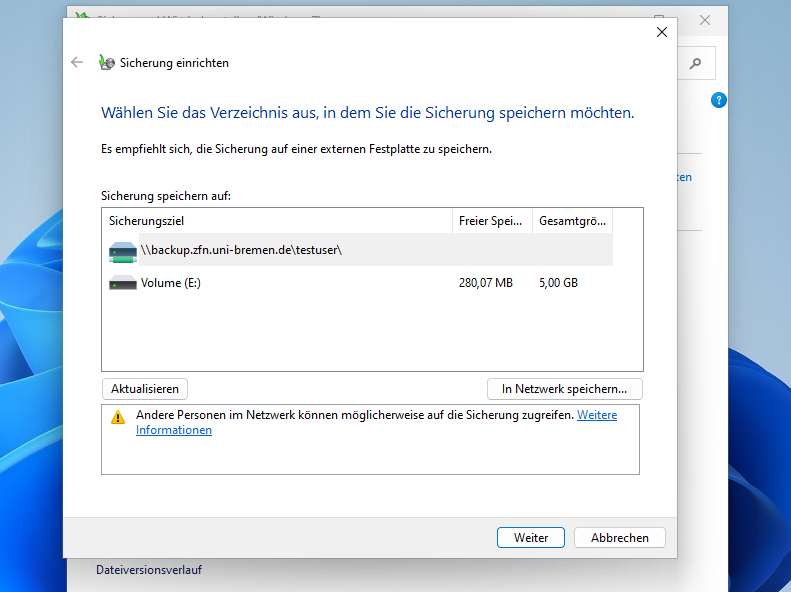Viewport: 791px width, 592px height.
Task: Click the Sicherung einrichten wizard icon
Action: coord(107,63)
